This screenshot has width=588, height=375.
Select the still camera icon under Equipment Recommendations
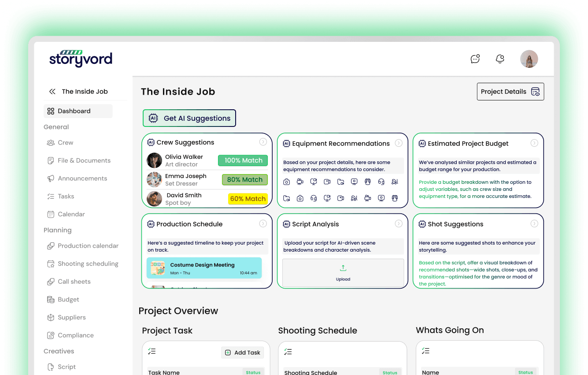click(287, 182)
